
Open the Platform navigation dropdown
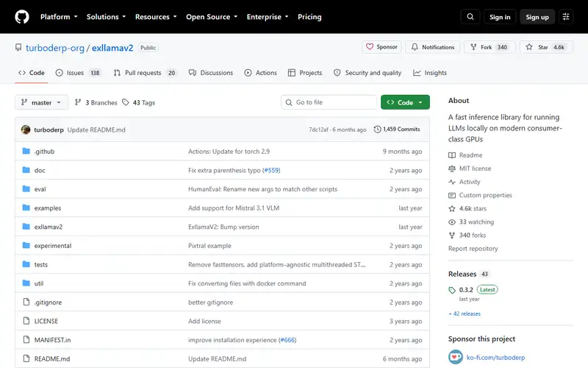pyautogui.click(x=59, y=17)
